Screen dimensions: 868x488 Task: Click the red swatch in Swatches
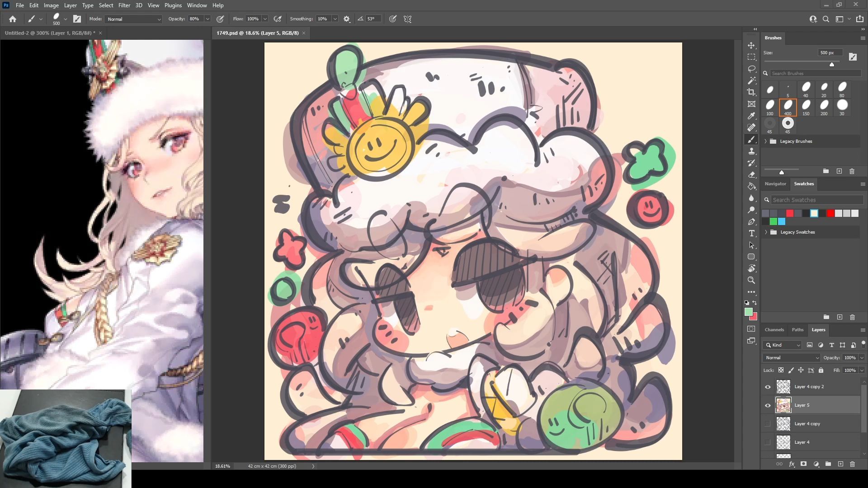(790, 213)
